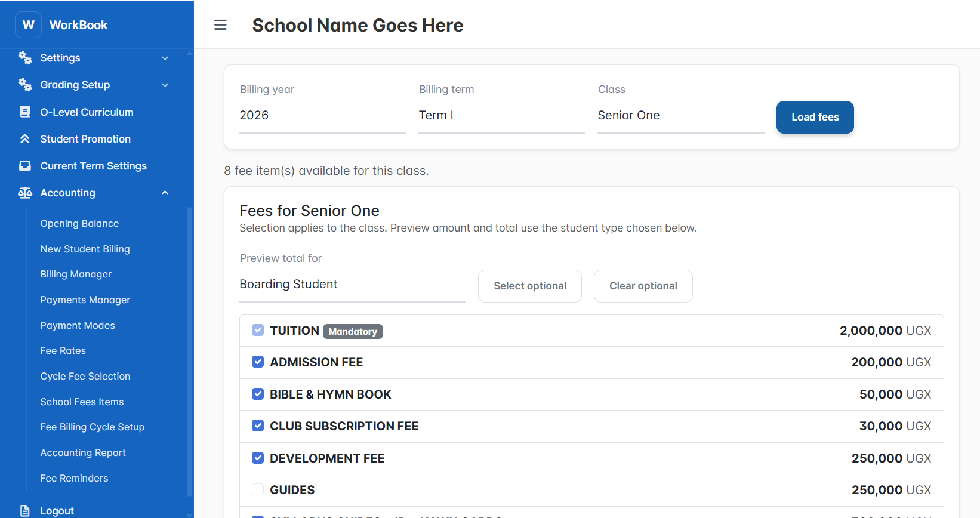Viewport: 980px width, 518px height.
Task: Expand the Grading Setup chevron
Action: [x=165, y=85]
